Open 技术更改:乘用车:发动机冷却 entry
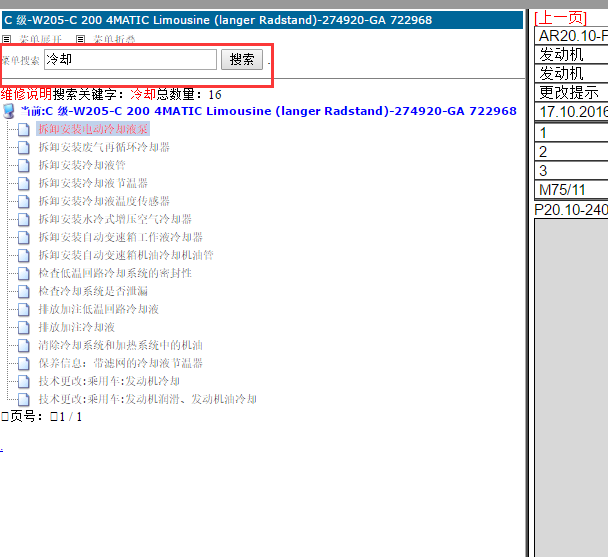 [x=109, y=381]
